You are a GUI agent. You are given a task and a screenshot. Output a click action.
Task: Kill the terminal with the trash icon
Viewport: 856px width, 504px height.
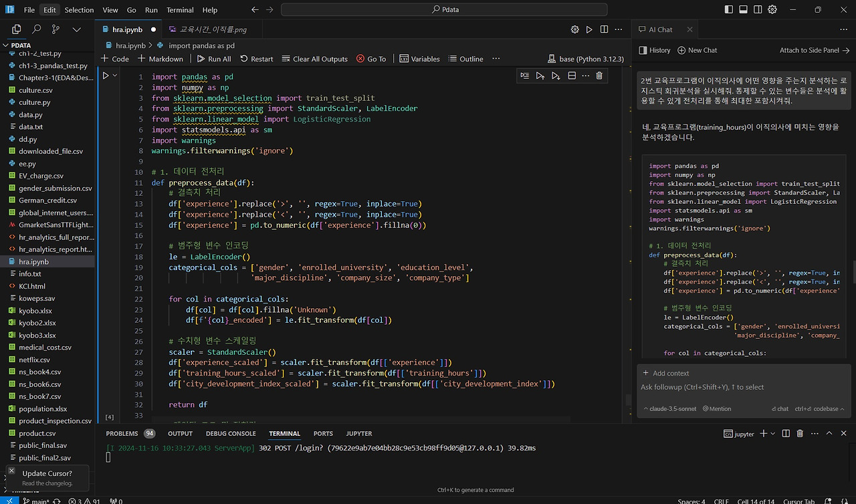(800, 434)
